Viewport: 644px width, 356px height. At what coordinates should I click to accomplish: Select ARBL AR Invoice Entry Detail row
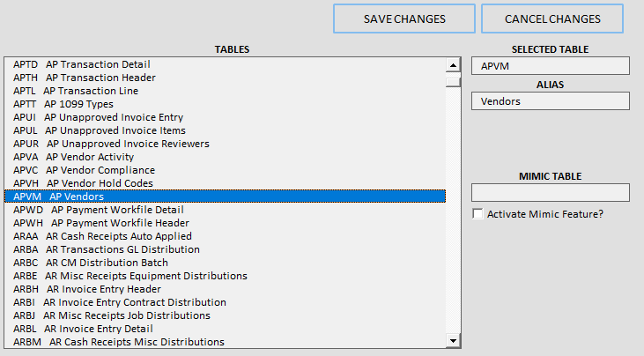point(225,329)
